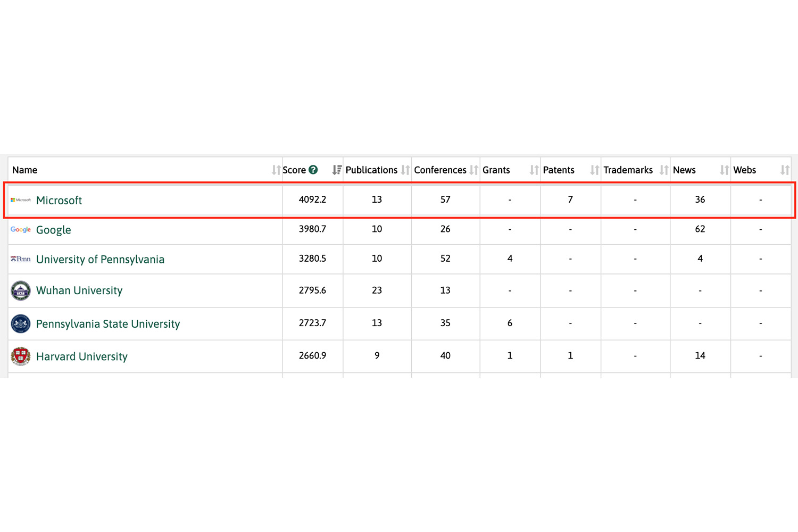
Task: Open the Google organization link
Action: [54, 230]
